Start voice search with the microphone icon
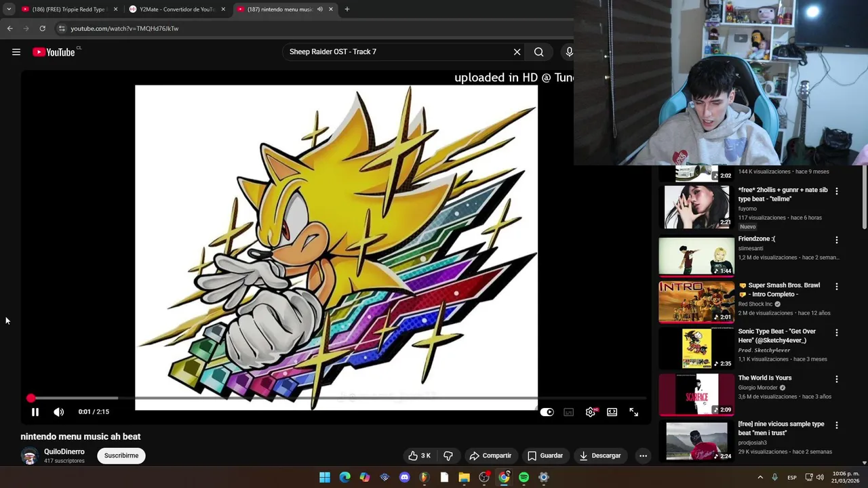868x488 pixels. pyautogui.click(x=569, y=52)
